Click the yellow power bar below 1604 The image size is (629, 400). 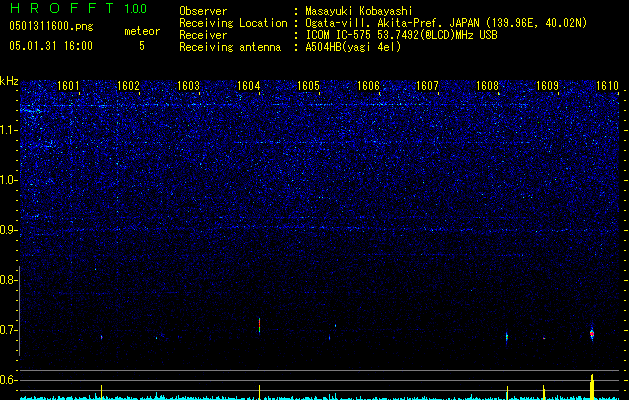(260, 392)
